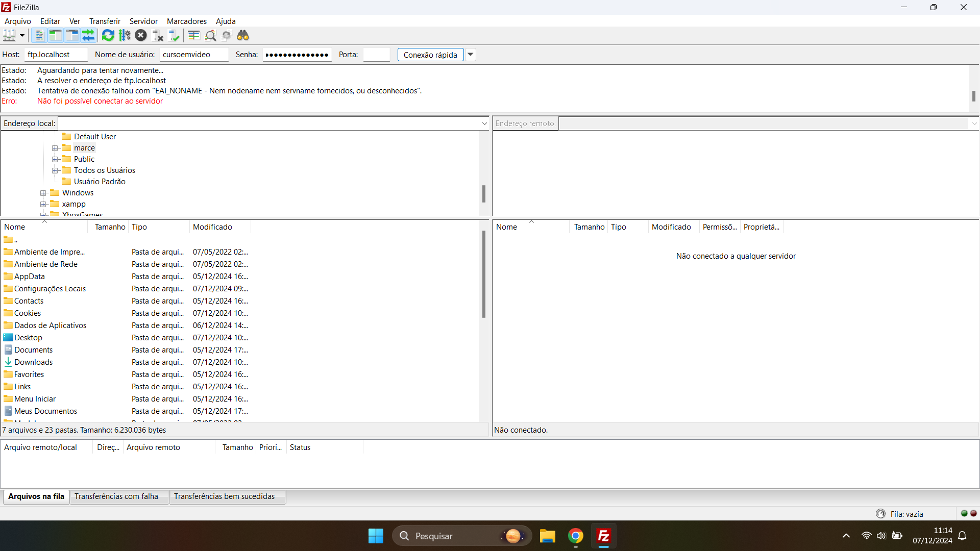This screenshot has height=551, width=980.
Task: Click the Nome de usuário field
Action: [194, 55]
